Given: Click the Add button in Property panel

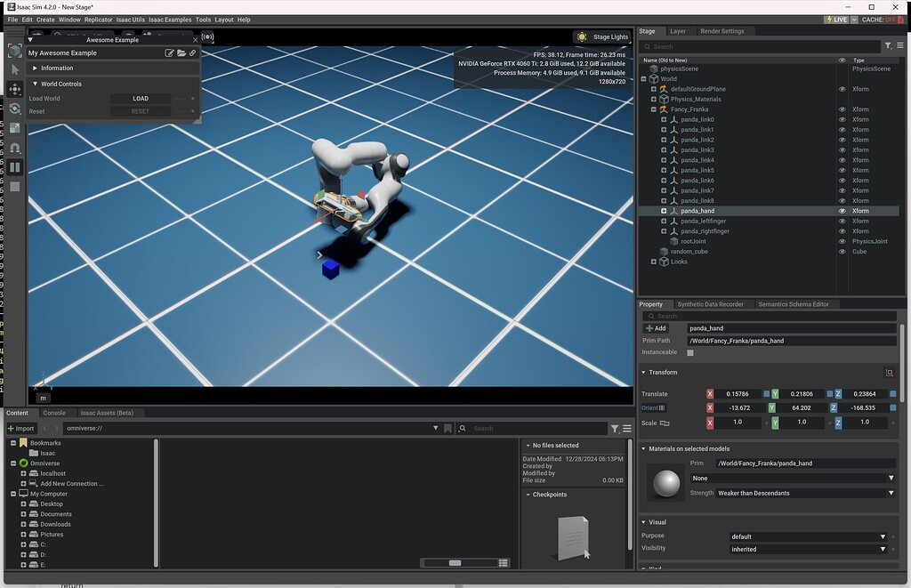Looking at the screenshot, I should coord(656,328).
